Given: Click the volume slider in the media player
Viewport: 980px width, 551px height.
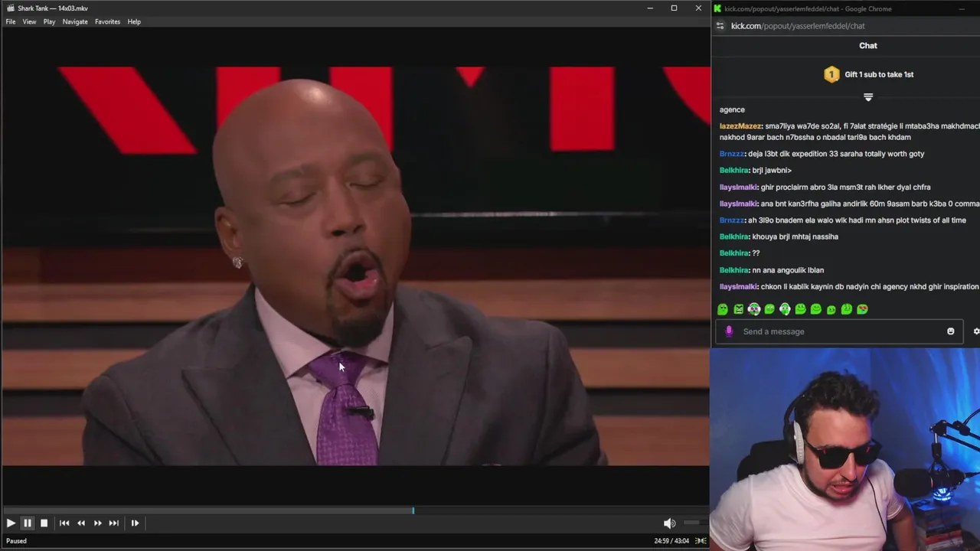Looking at the screenshot, I should coord(695,523).
